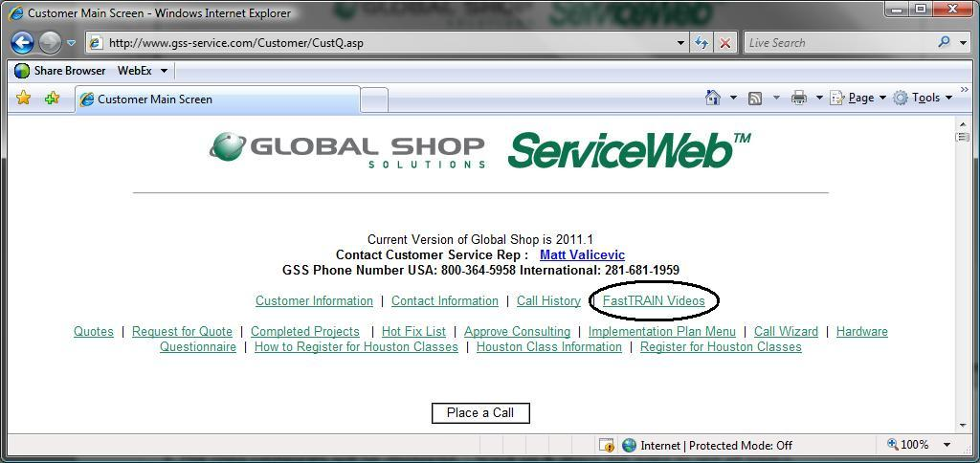Screen dimensions: 980x463
Task: Open the Call History link
Action: (548, 301)
